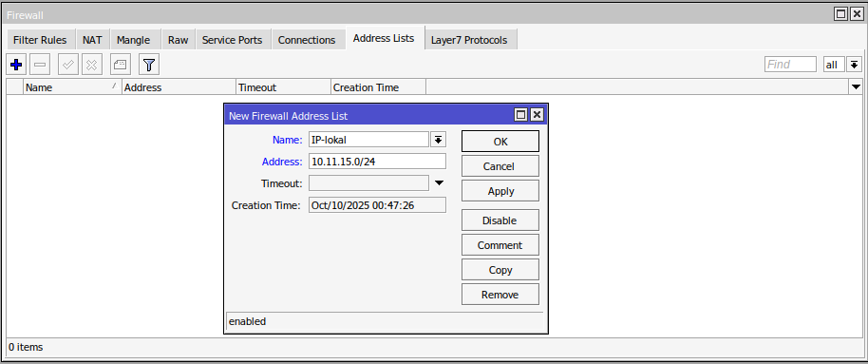
Task: Close the New Firewall Address List dialog
Action: (x=537, y=115)
